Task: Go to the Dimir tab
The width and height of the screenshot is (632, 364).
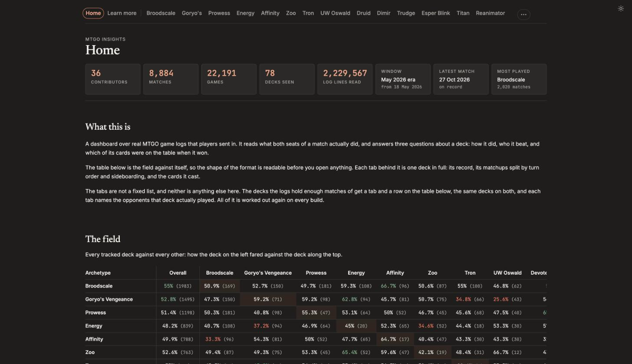Action: tap(384, 13)
